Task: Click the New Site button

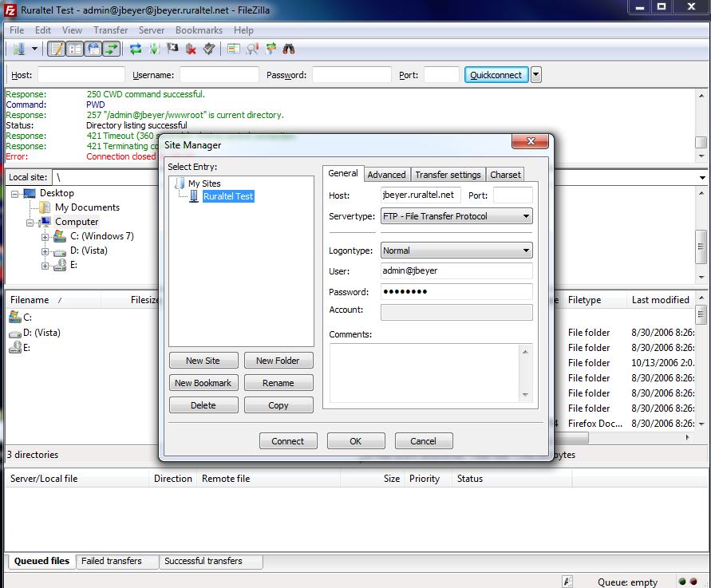Action: [203, 361]
